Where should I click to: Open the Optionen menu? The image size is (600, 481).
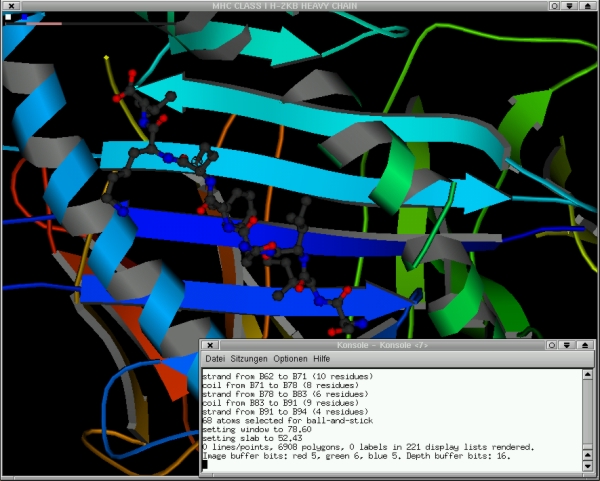pyautogui.click(x=290, y=358)
